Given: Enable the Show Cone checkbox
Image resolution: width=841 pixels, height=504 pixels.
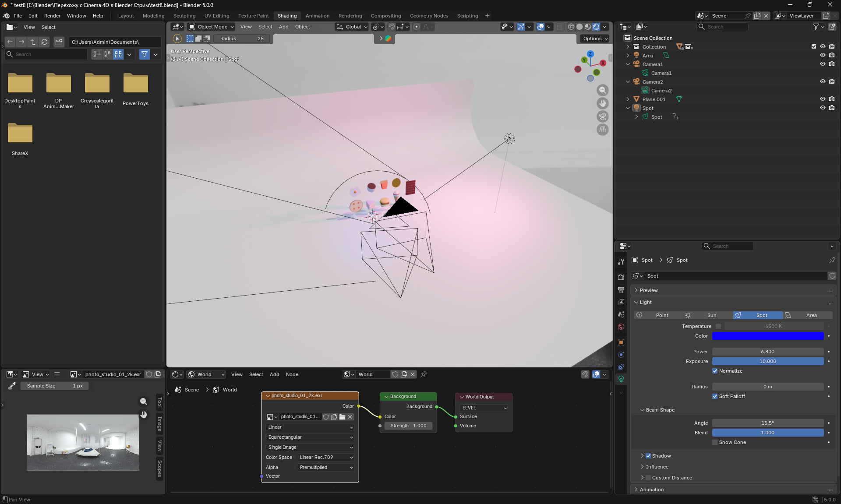Looking at the screenshot, I should point(715,442).
